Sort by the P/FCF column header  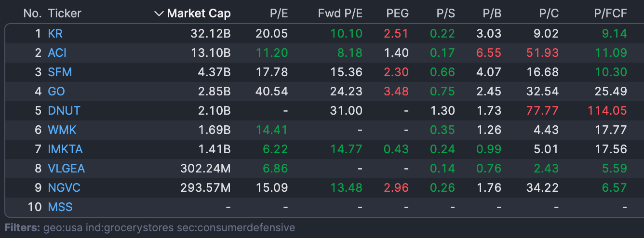610,13
